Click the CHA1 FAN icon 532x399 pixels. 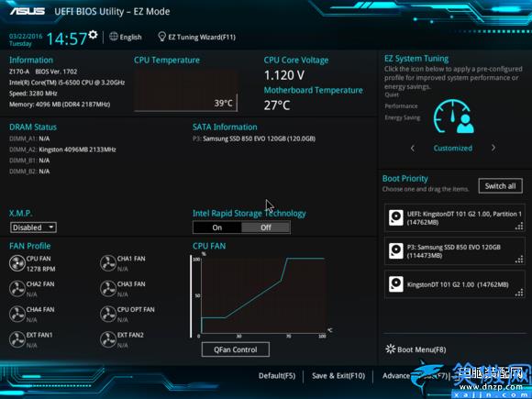108,263
